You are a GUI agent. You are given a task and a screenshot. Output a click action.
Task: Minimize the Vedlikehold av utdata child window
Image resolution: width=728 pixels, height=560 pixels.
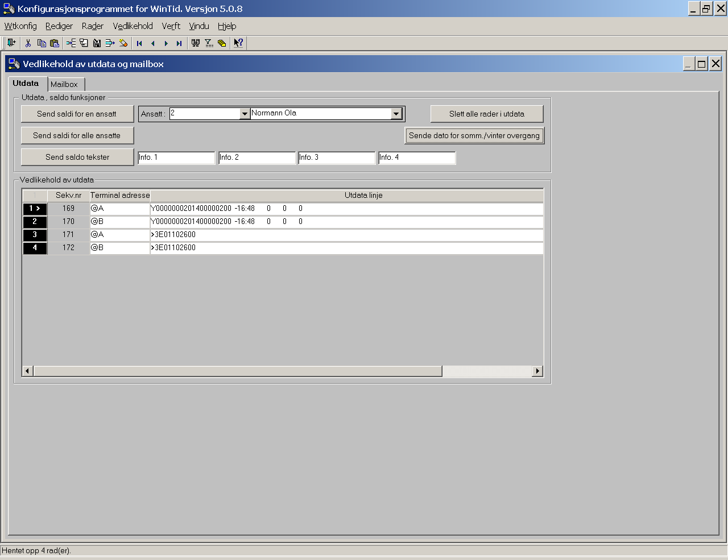coord(689,64)
